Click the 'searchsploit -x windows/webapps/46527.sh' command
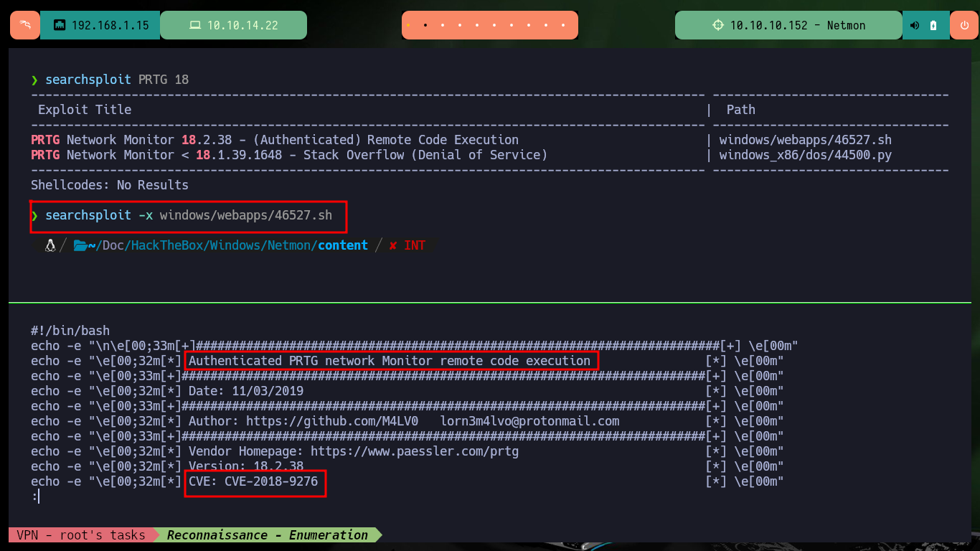980x551 pixels. (x=189, y=215)
